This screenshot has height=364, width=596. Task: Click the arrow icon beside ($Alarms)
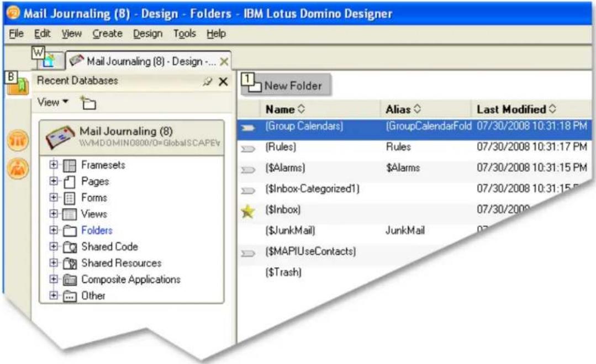tap(248, 170)
